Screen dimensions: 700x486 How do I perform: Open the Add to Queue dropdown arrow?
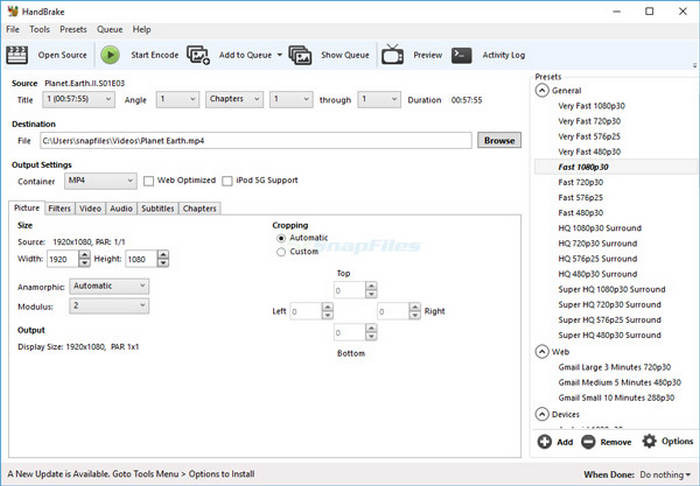[279, 55]
